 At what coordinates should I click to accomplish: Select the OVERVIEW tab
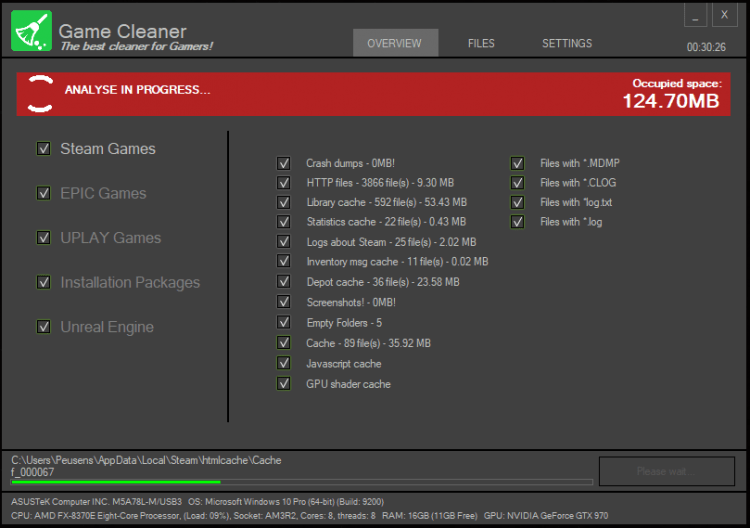[x=395, y=44]
